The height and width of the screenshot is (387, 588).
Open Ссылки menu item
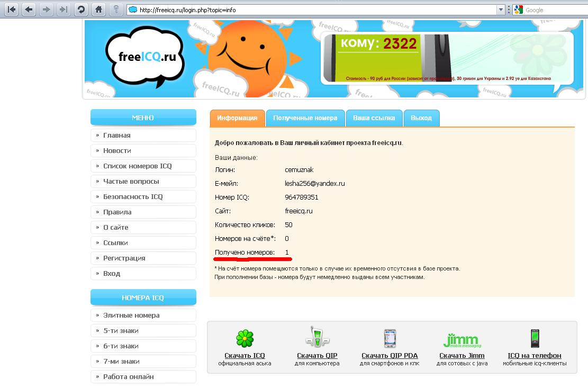143,243
